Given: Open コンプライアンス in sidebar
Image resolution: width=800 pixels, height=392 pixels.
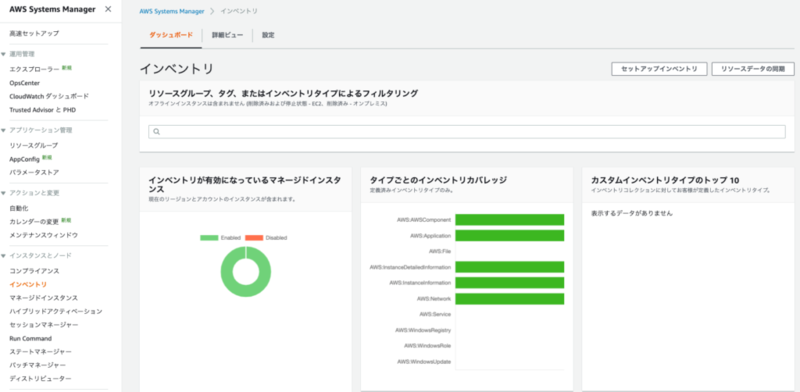Looking at the screenshot, I should click(34, 271).
